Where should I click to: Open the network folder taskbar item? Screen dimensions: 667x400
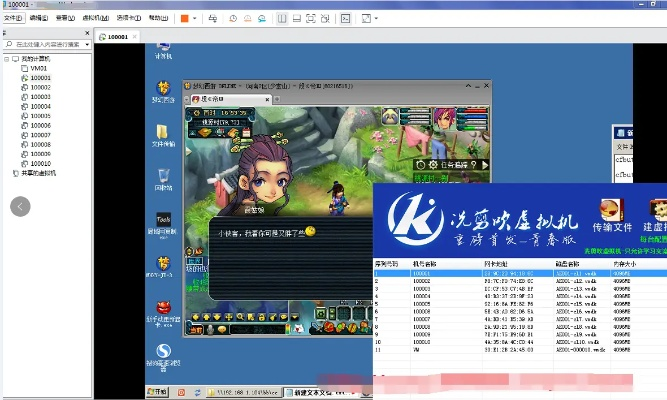(x=243, y=392)
